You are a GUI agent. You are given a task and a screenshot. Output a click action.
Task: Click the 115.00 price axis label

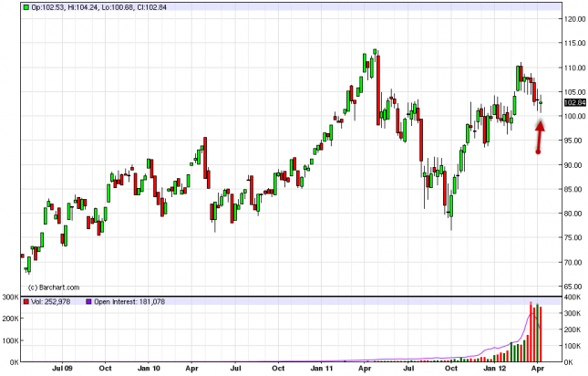[x=575, y=44]
